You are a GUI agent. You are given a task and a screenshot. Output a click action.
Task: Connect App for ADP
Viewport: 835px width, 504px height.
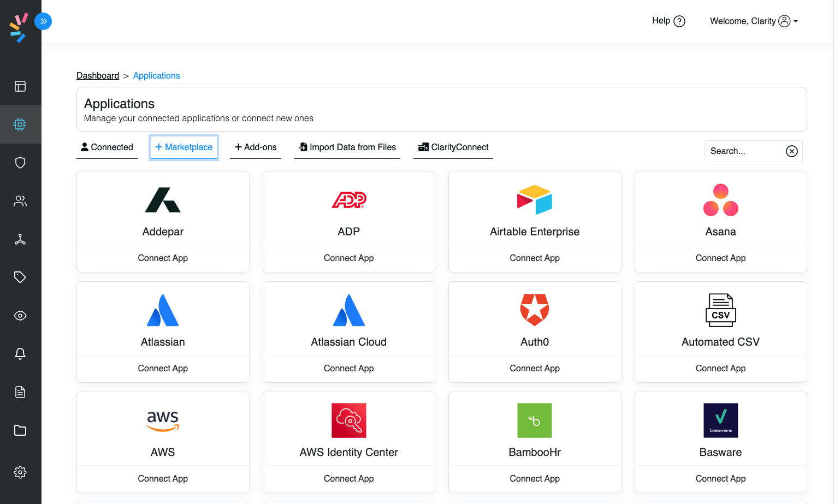click(x=349, y=258)
